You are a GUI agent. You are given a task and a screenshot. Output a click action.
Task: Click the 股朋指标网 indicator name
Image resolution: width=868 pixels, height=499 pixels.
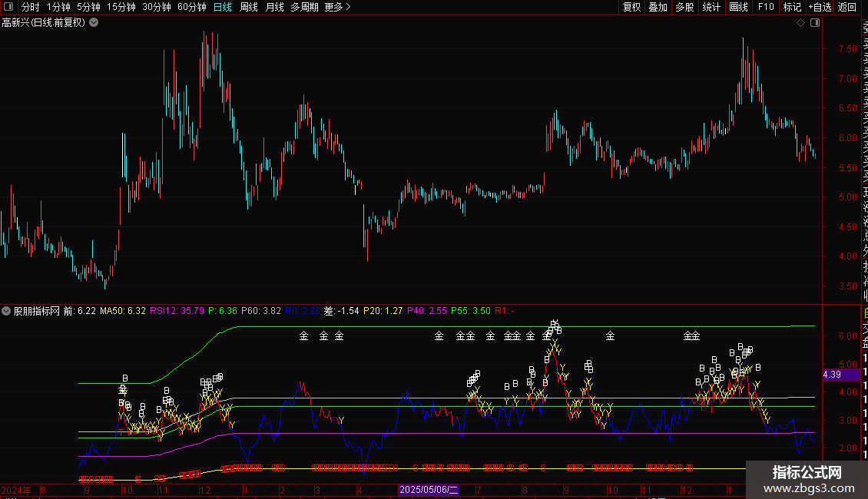point(37,311)
